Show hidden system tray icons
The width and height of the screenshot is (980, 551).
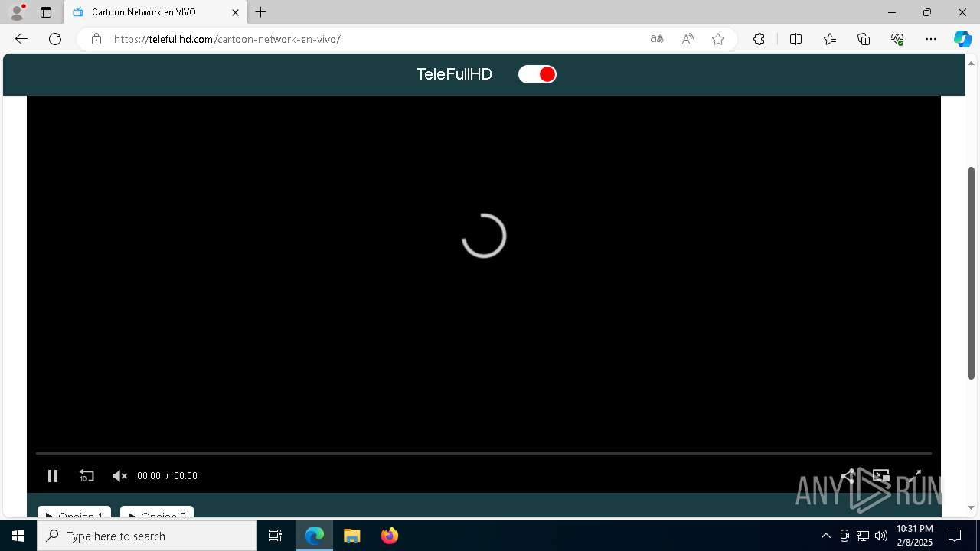pos(825,536)
